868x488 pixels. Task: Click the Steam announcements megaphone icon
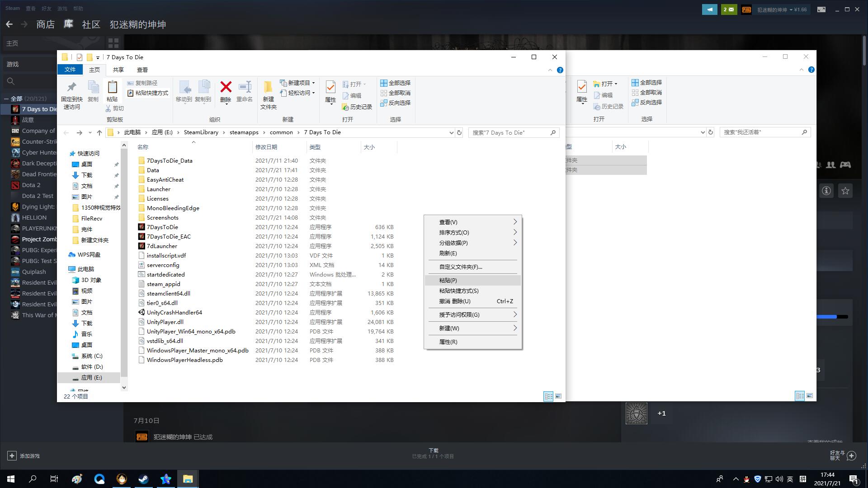709,9
